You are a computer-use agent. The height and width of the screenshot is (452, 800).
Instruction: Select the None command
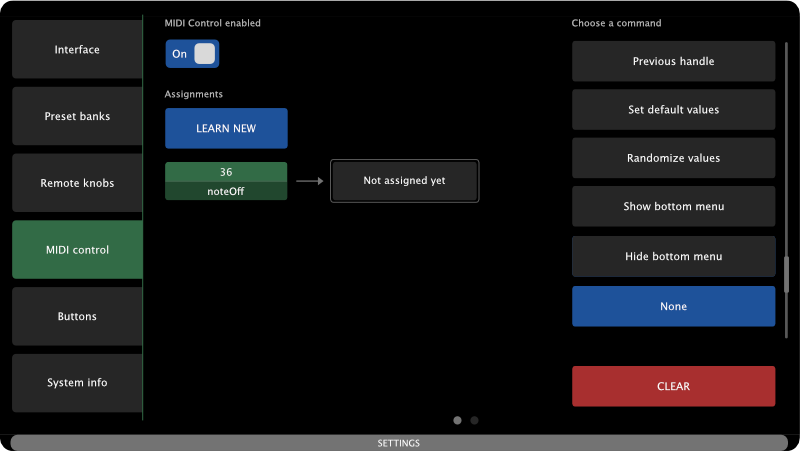pyautogui.click(x=673, y=307)
